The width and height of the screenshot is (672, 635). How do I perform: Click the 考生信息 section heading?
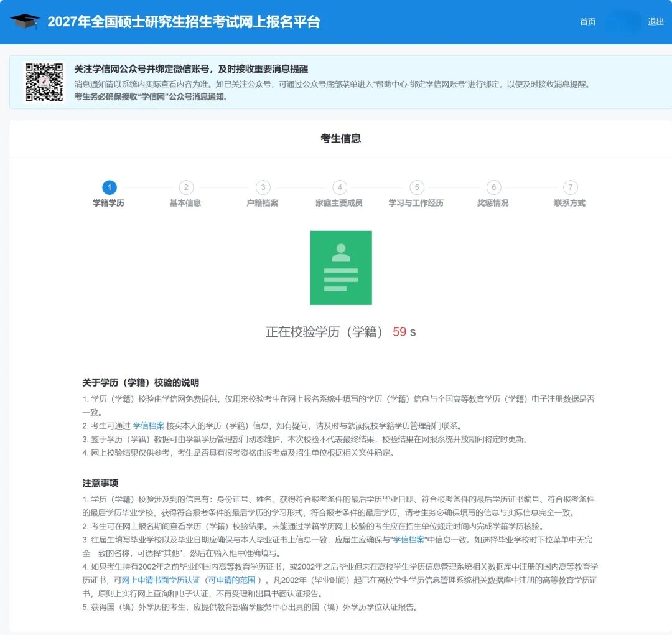(341, 138)
